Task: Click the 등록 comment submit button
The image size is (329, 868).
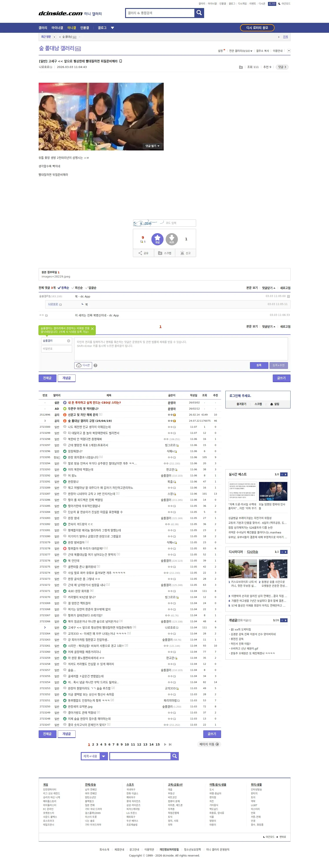Action: (x=259, y=365)
